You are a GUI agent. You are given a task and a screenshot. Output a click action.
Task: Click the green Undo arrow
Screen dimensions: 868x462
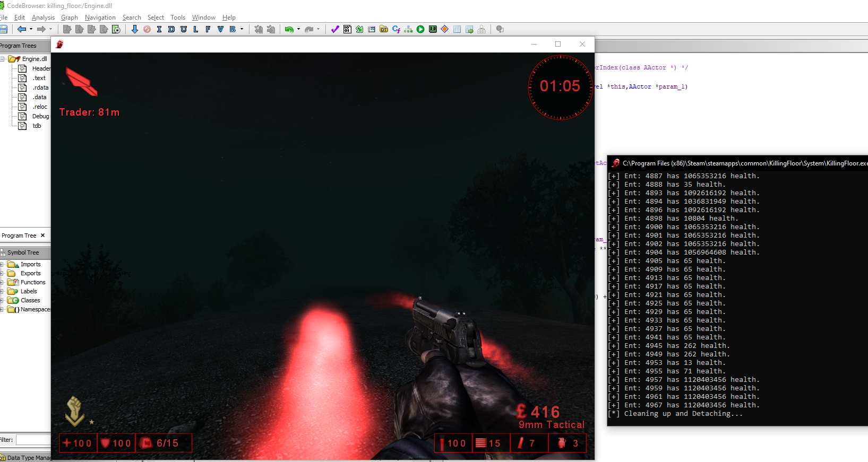pos(289,29)
